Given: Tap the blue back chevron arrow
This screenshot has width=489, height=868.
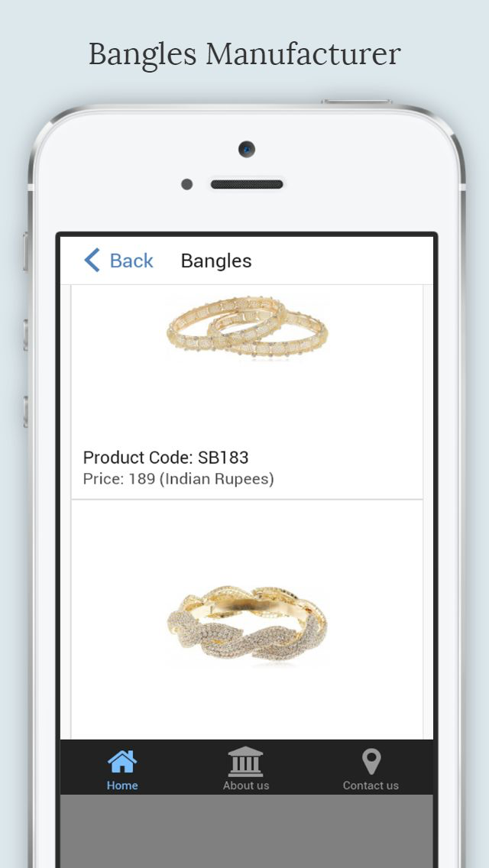Looking at the screenshot, I should [x=92, y=261].
